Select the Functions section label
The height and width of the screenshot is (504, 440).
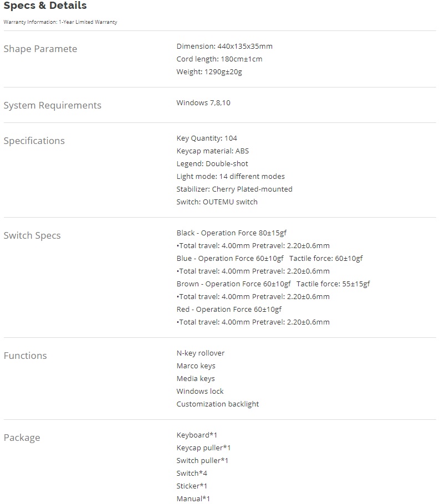coord(25,356)
